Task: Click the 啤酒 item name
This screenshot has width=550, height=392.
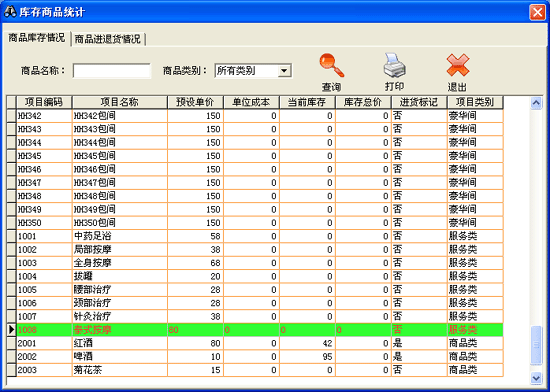Action: [83, 357]
